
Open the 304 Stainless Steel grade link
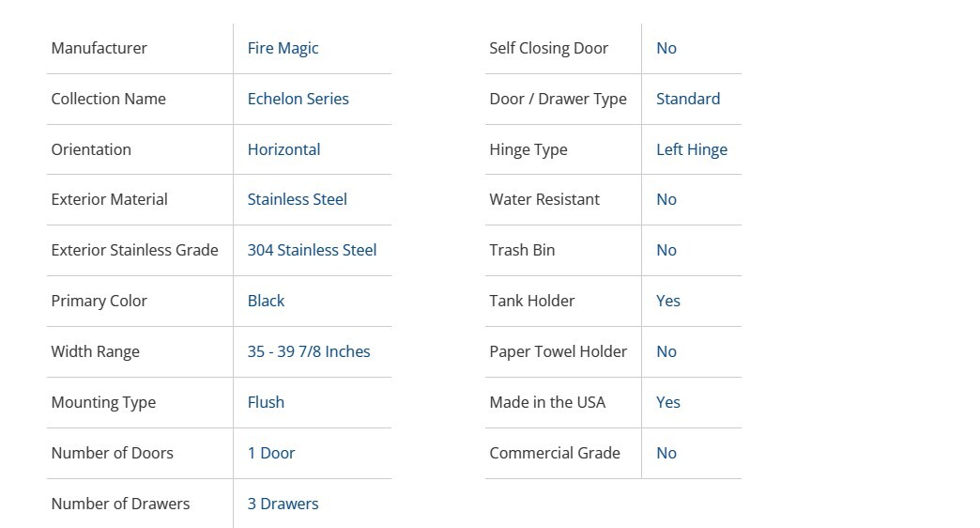(x=312, y=250)
